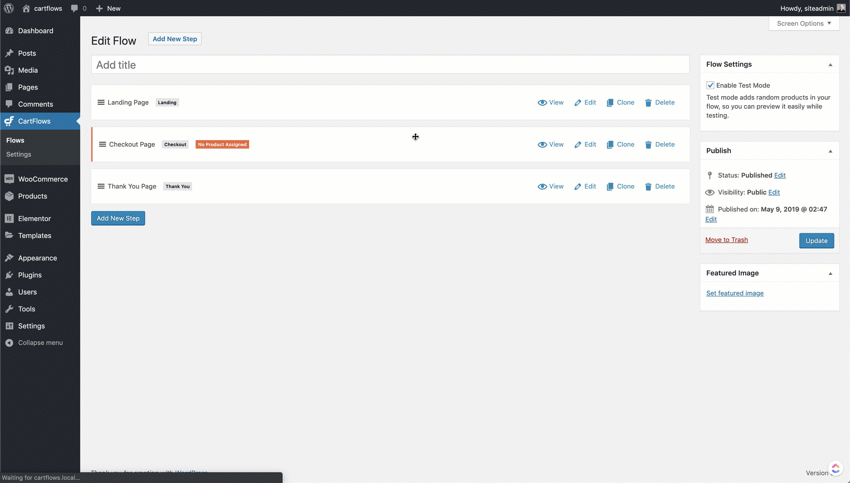
Task: Click the WordPress logo icon
Action: pos(9,8)
